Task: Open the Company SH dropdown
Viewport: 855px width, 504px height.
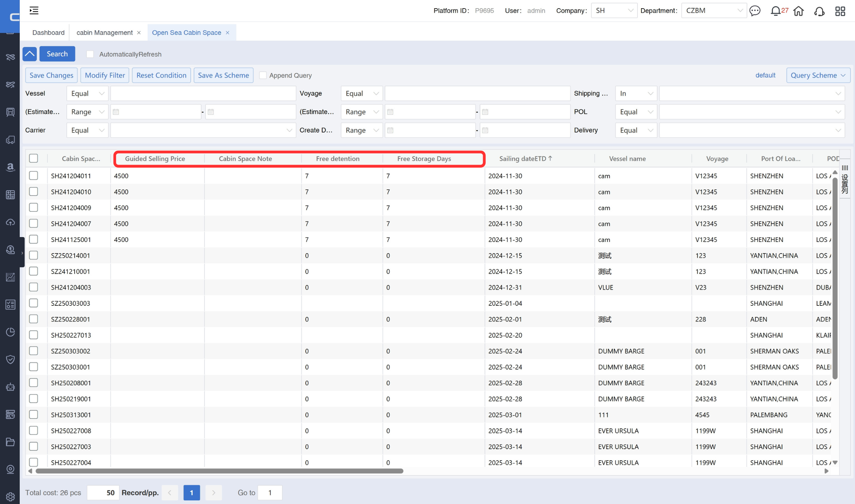Action: (614, 10)
